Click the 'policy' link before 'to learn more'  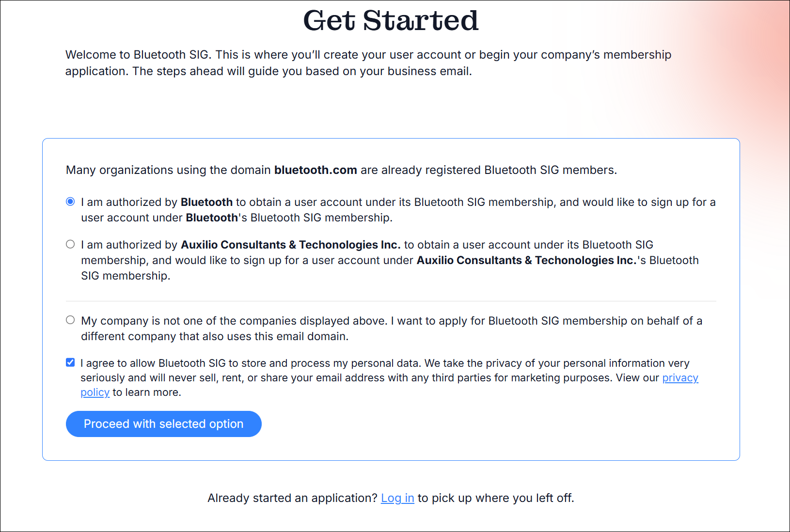(x=95, y=392)
